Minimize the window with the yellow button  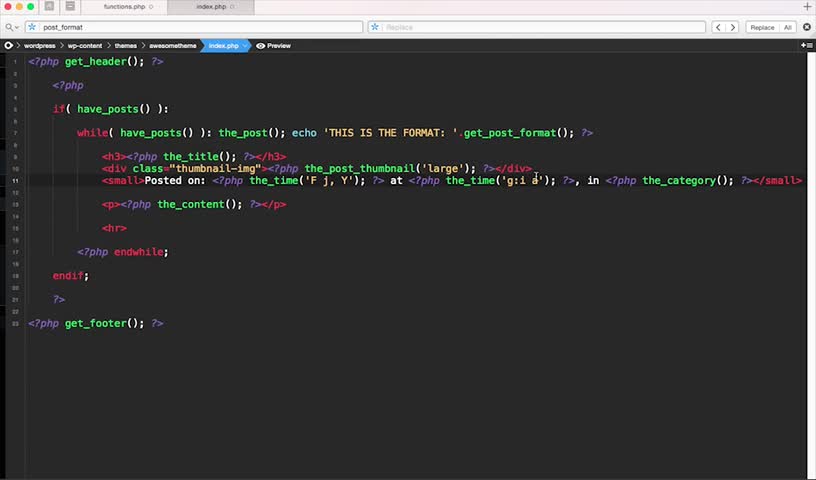click(19, 7)
